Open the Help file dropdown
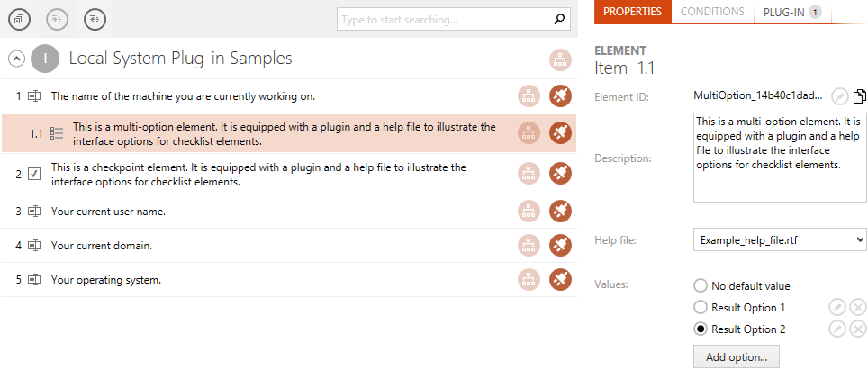 pyautogui.click(x=780, y=240)
